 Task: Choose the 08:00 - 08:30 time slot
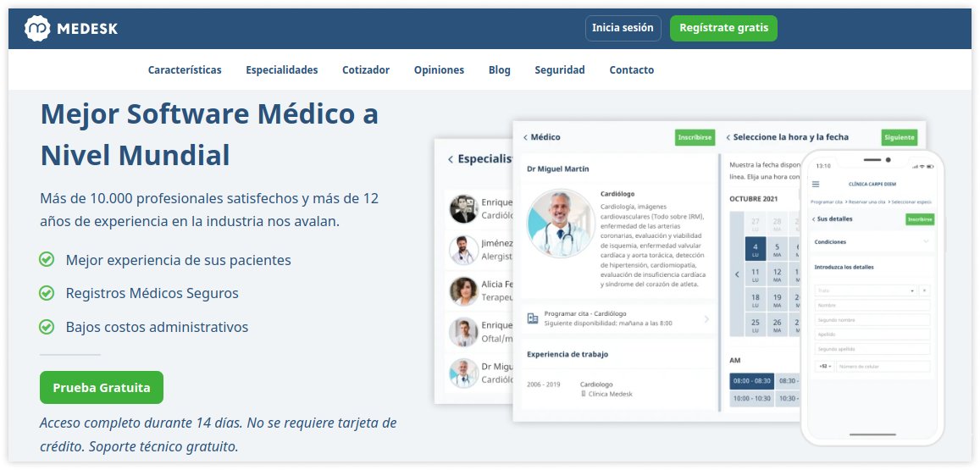click(x=752, y=380)
